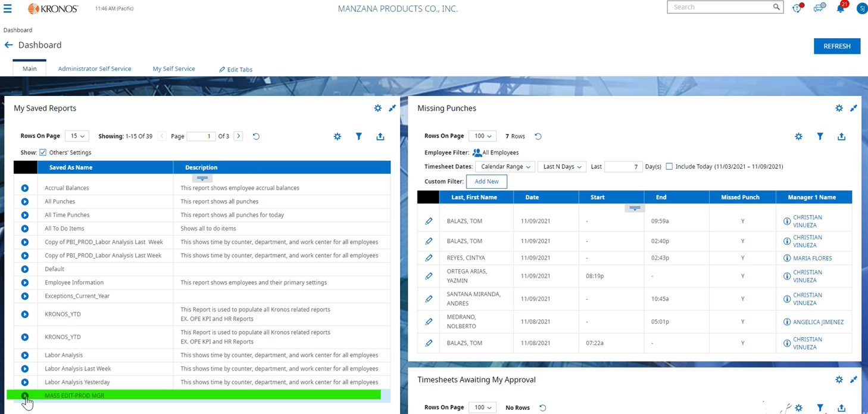Run the Accrual Balances report
This screenshot has width=868, height=414.
pyautogui.click(x=25, y=188)
